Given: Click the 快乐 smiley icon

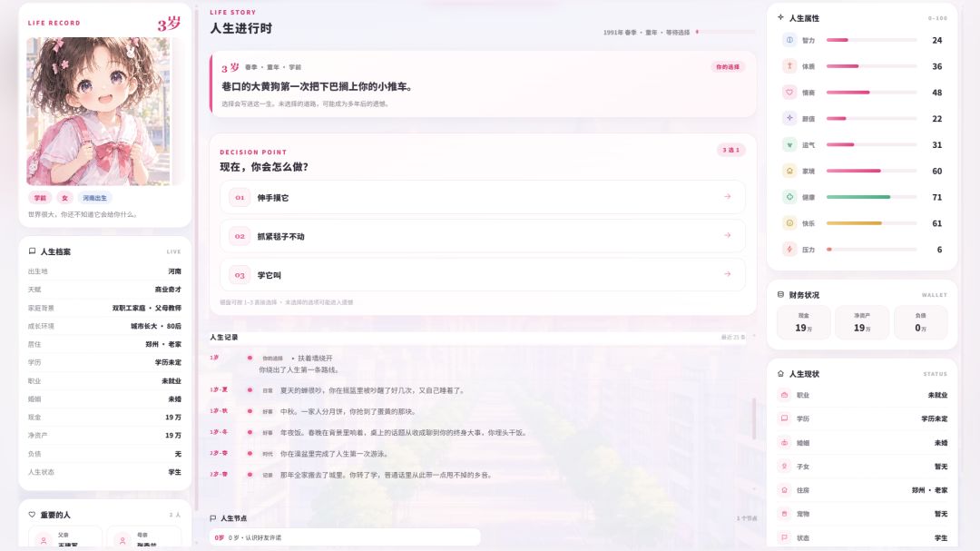Looking at the screenshot, I should 789,223.
